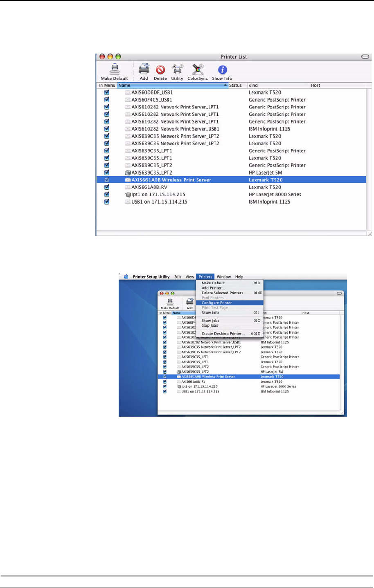Select AXIS661A0B_RV row in Printer Setup Utility screenshot
Image resolution: width=374 pixels, height=588 pixels.
pos(249,382)
